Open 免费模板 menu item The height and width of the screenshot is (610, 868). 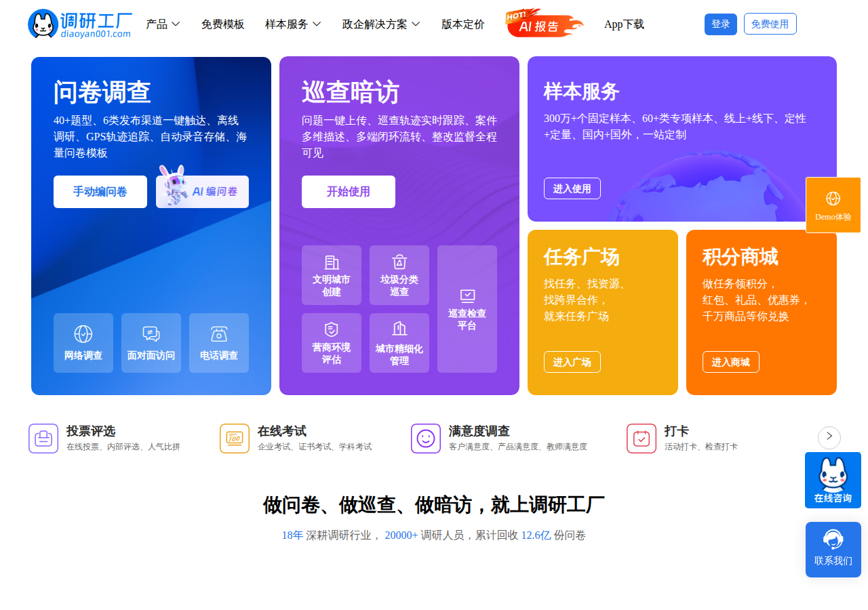(222, 24)
